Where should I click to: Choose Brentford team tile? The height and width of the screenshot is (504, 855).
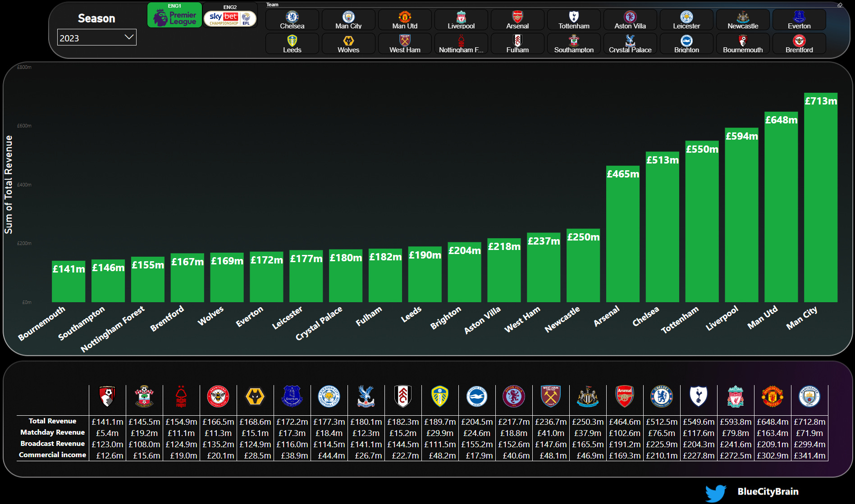(799, 44)
